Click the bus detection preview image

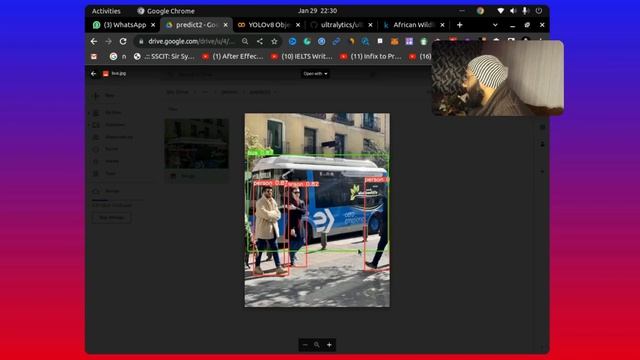317,210
